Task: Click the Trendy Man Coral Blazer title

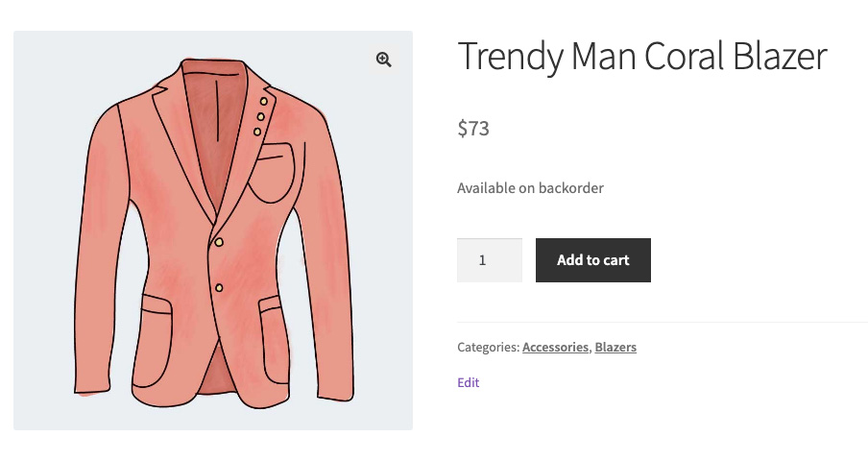Action: pos(641,57)
